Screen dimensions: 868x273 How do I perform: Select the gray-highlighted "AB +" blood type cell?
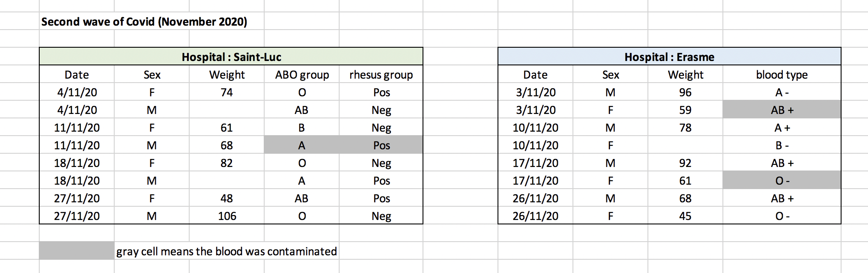pyautogui.click(x=782, y=110)
